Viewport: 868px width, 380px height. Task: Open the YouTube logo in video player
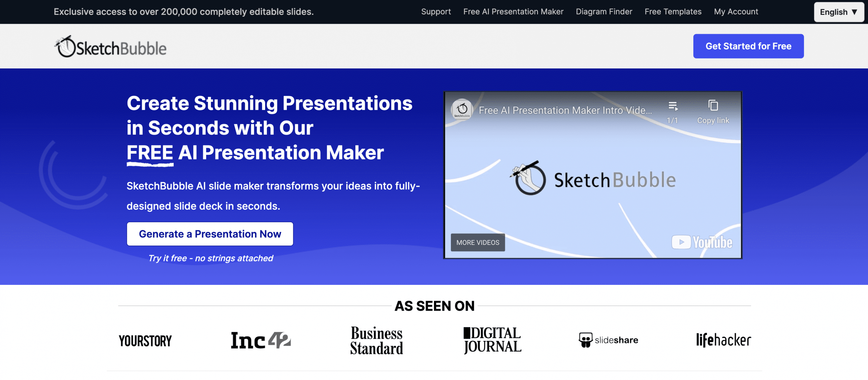pos(702,242)
